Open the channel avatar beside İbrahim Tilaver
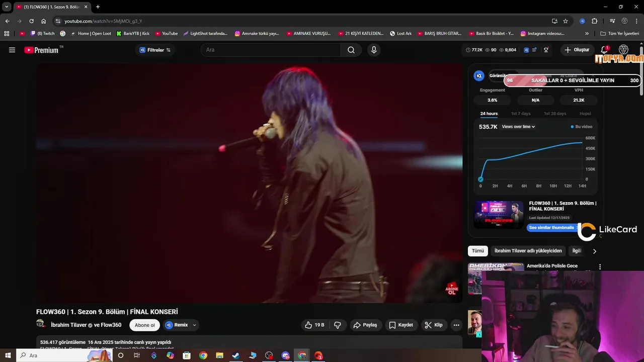This screenshot has width=644, height=362. 41,324
